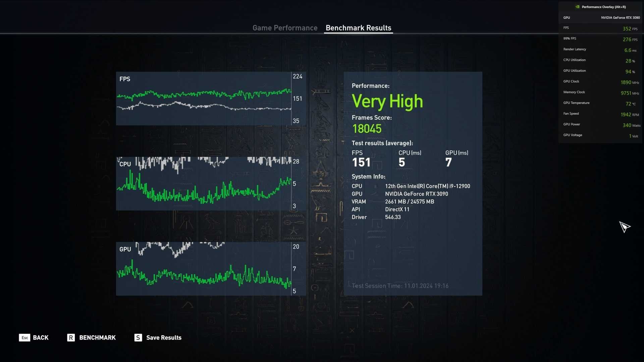Click the Performance Overlay (Alt+R) title
The height and width of the screenshot is (362, 644).
tap(604, 7)
